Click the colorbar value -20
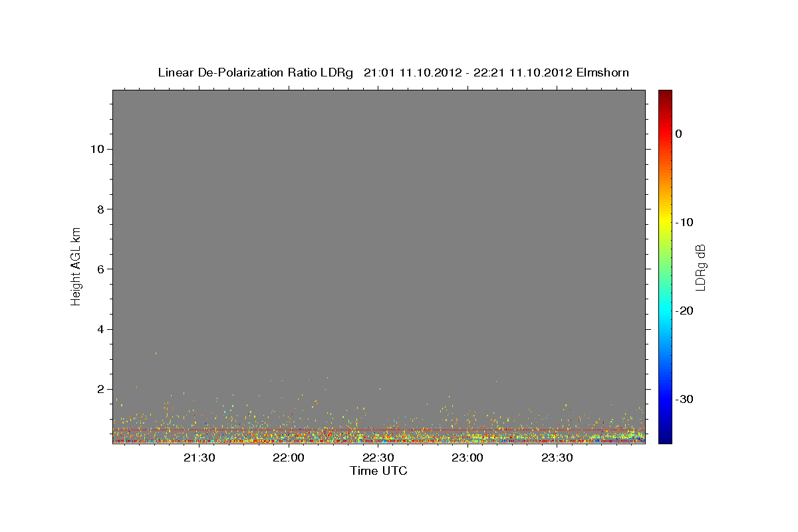Screen dimensions: 798x532 685,311
